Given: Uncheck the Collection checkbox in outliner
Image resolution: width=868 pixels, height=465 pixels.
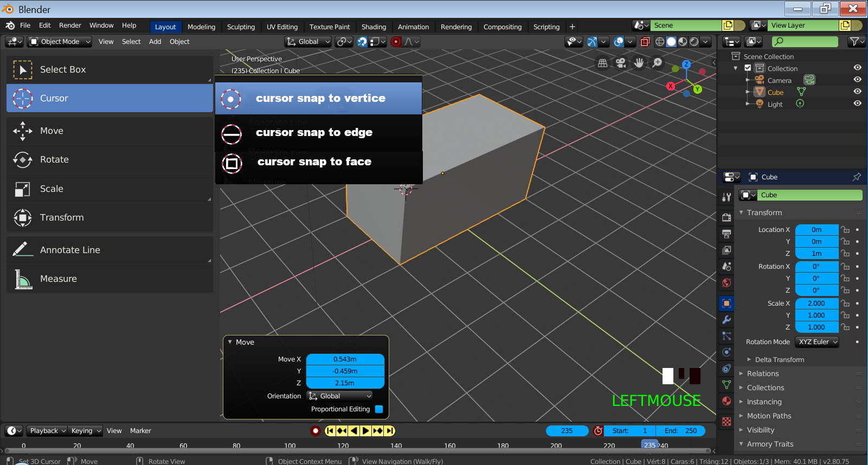Looking at the screenshot, I should pyautogui.click(x=748, y=68).
